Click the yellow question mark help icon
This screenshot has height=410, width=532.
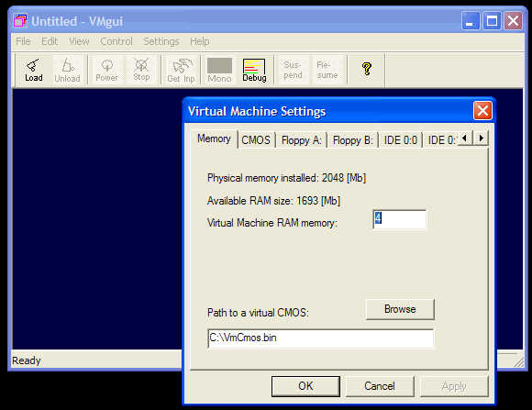[x=366, y=69]
